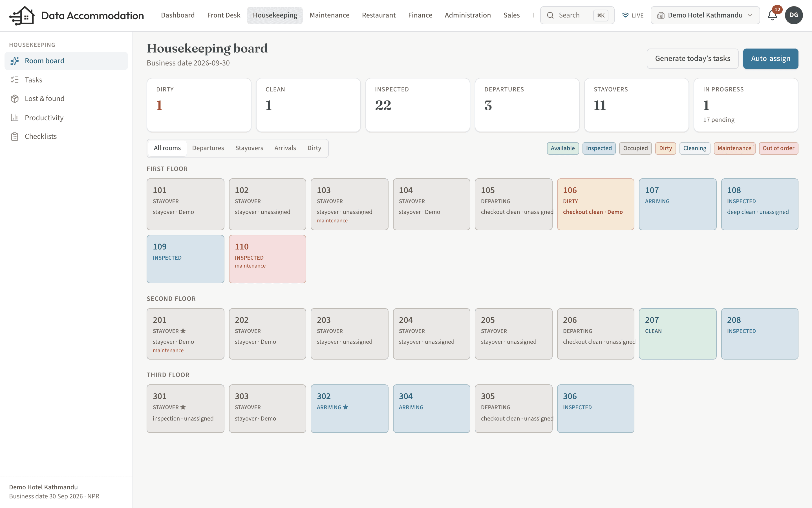This screenshot has height=508, width=812.
Task: Focus the Search input field
Action: [577, 15]
